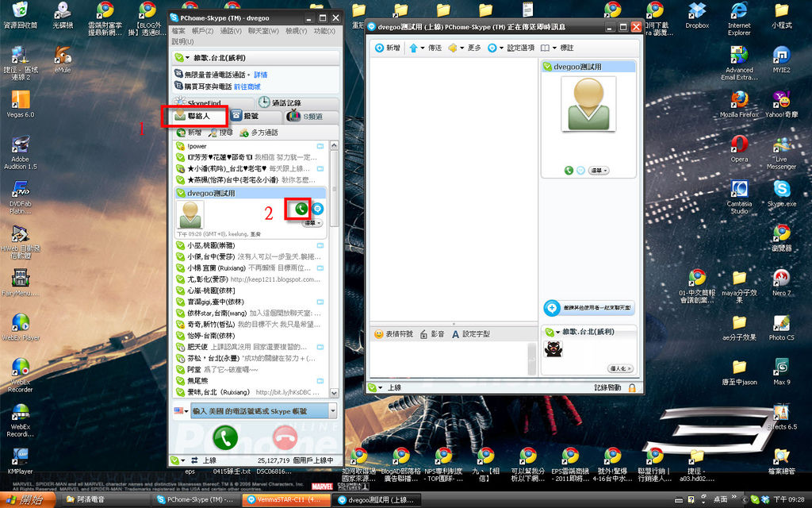Click contact list scrollbar up arrow
812x508 pixels.
[x=334, y=146]
